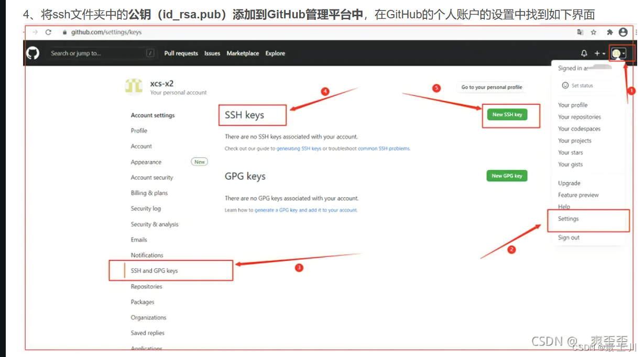
Task: Bookmark page with star icon
Action: (594, 32)
